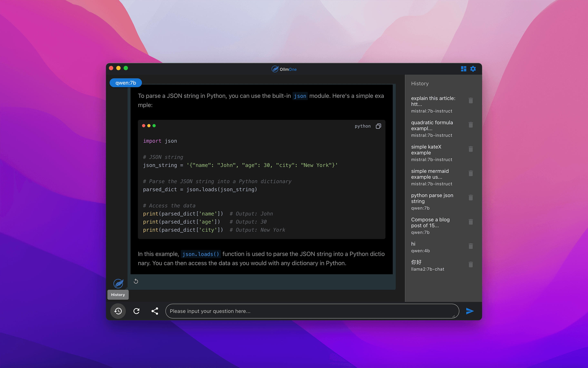Delete the 'simple mermaid example' history entry
Viewport: 588px width, 368px height.
471,173
